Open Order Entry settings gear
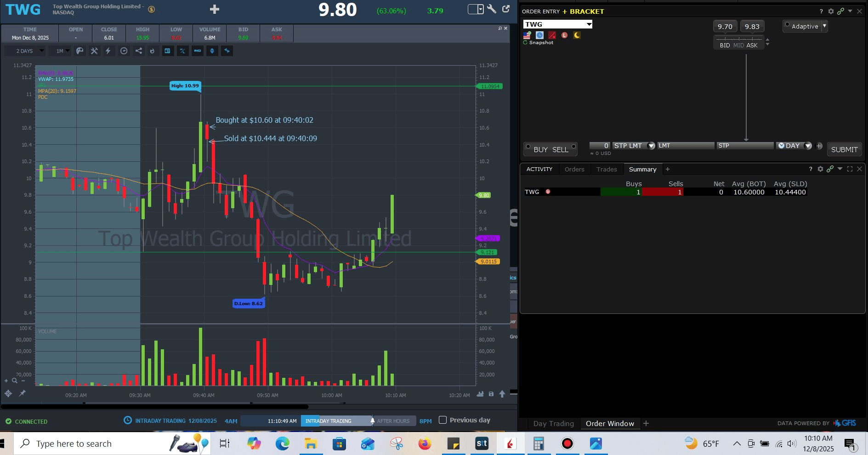The image size is (868, 455). (x=831, y=11)
